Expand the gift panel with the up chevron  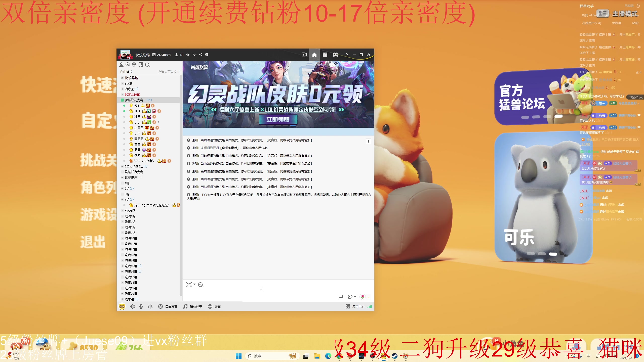tap(369, 297)
